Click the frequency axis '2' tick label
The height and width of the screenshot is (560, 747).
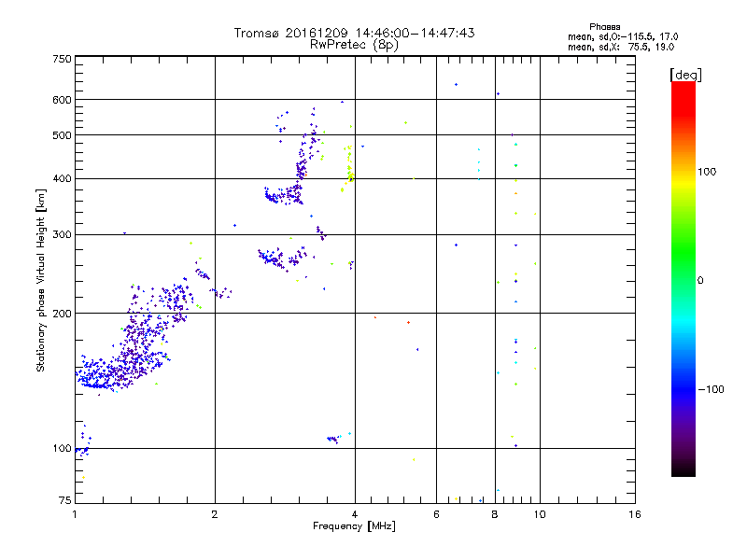point(215,514)
